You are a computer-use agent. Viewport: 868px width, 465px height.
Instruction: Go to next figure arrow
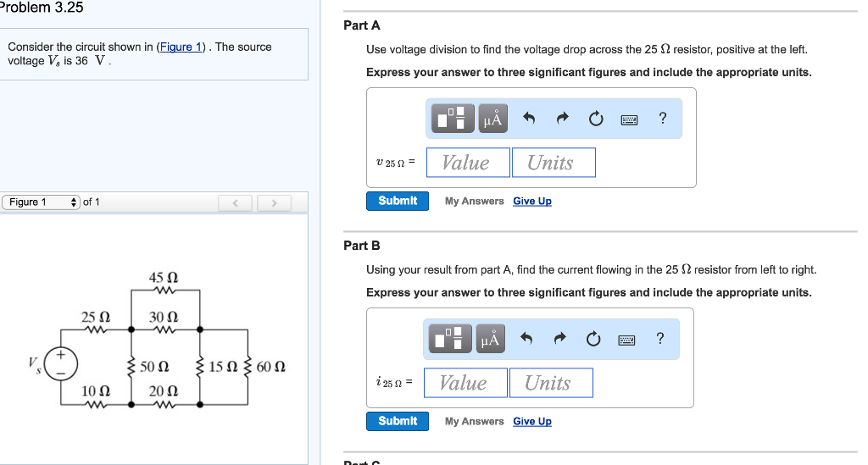(x=274, y=203)
